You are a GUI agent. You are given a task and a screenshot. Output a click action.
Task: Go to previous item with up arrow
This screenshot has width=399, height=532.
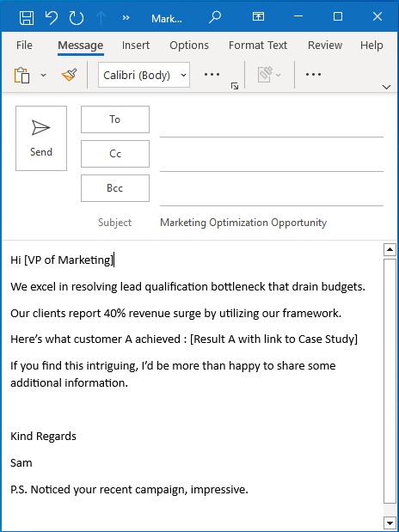[101, 18]
